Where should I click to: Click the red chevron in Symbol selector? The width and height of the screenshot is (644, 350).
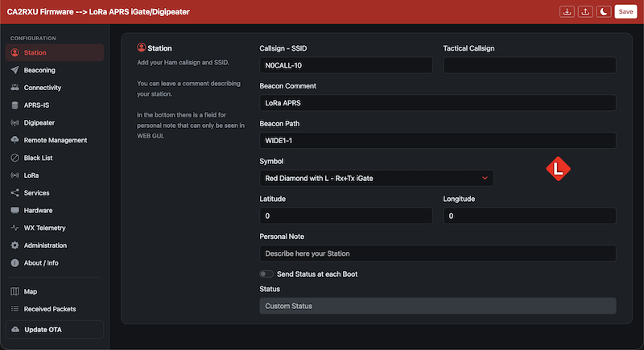pos(485,178)
